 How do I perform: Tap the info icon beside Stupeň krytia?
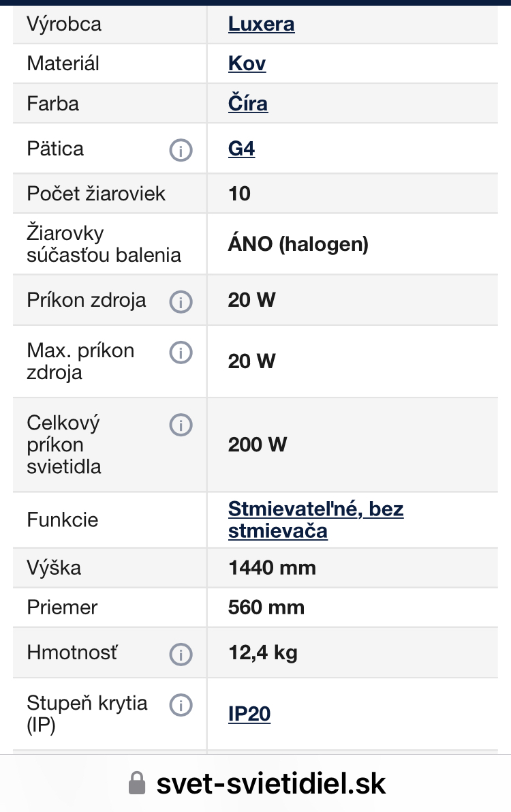point(181,704)
